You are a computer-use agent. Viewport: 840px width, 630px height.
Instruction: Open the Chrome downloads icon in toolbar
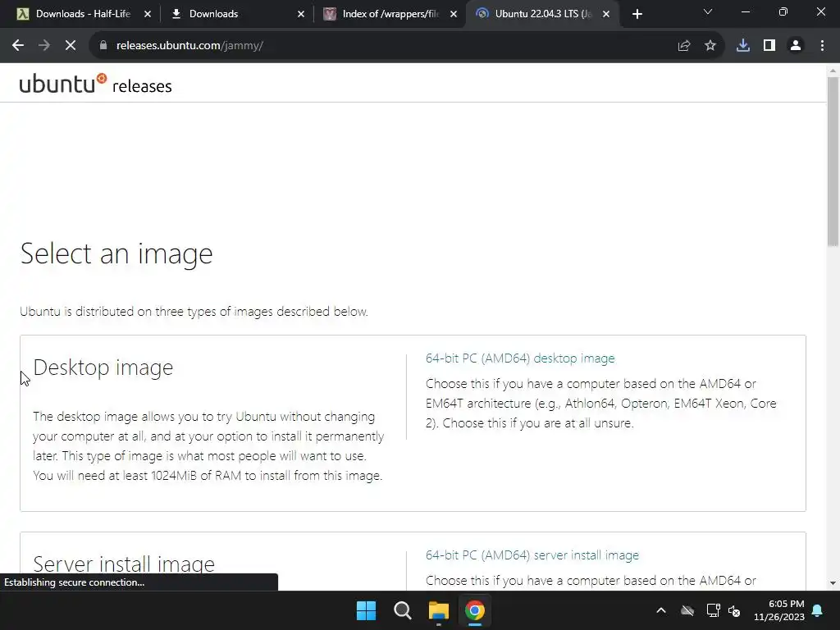pyautogui.click(x=743, y=46)
